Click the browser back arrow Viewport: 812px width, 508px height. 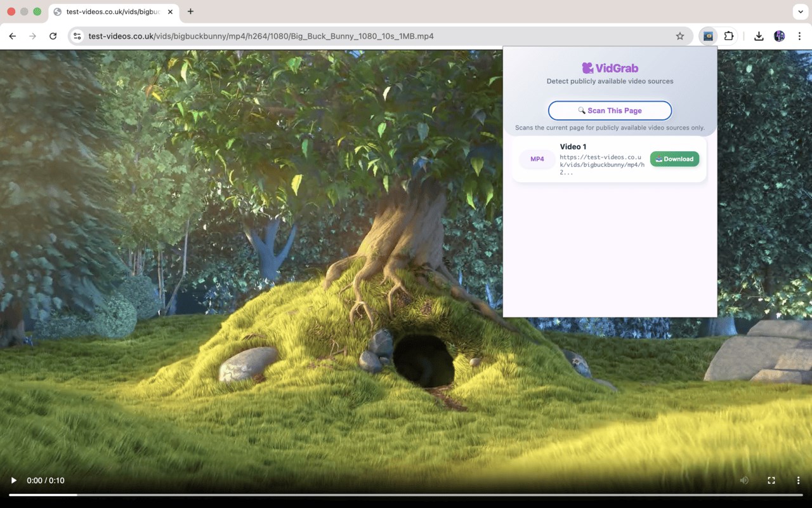pyautogui.click(x=13, y=36)
